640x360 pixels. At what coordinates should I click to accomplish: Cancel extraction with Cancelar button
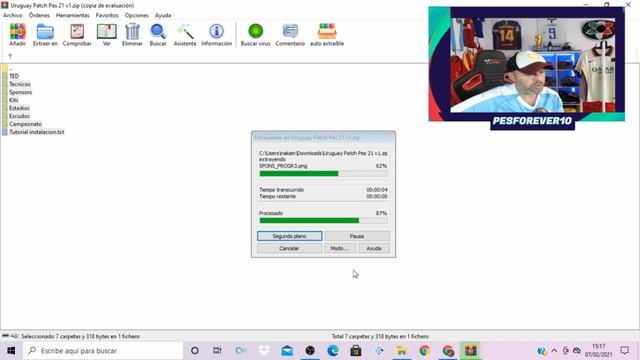pyautogui.click(x=289, y=248)
